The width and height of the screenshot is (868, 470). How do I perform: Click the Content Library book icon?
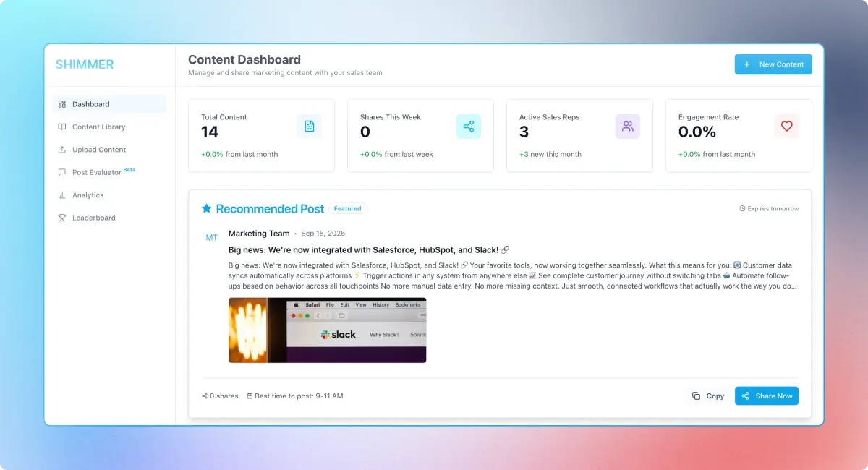[62, 127]
